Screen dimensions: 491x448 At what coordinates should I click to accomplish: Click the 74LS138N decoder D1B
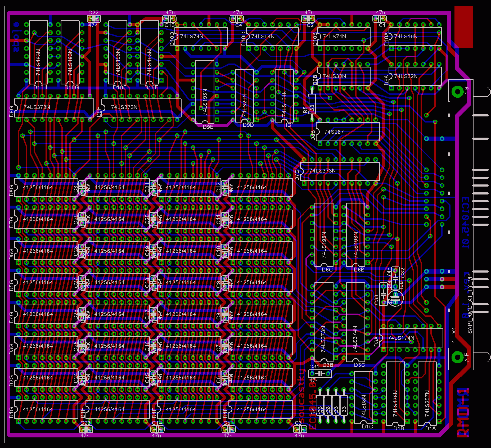pyautogui.click(x=395, y=393)
